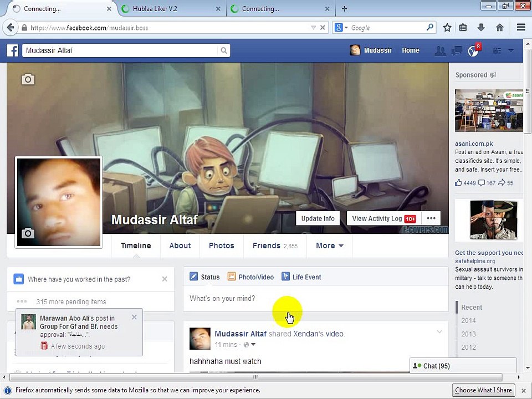Click the large profile picture
Viewport: 532px width, 399px height.
pos(59,202)
